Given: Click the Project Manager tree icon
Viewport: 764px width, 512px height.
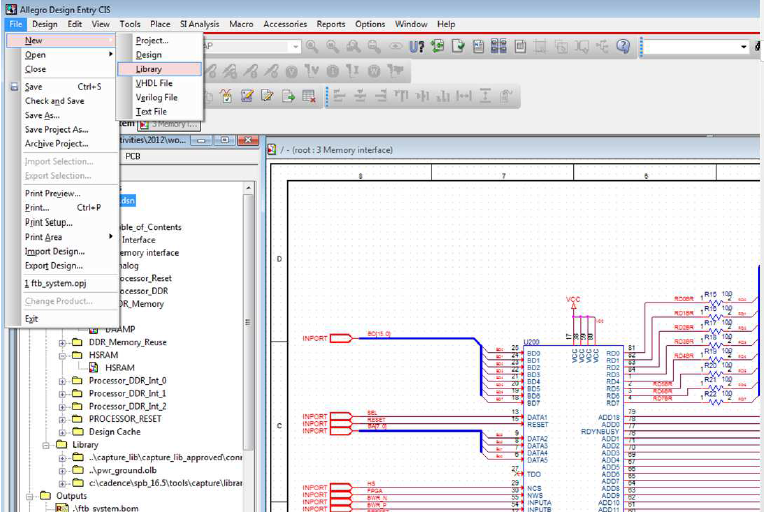Looking at the screenshot, I should coord(603,46).
